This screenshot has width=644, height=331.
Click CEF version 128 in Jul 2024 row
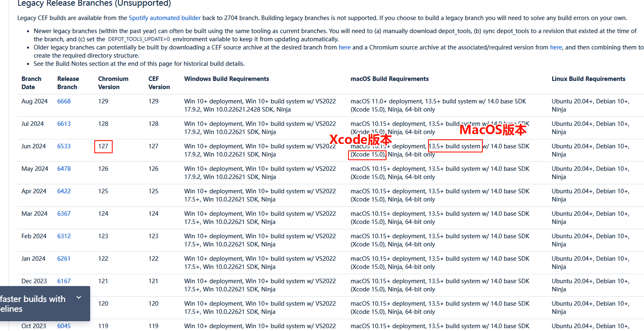pos(153,124)
